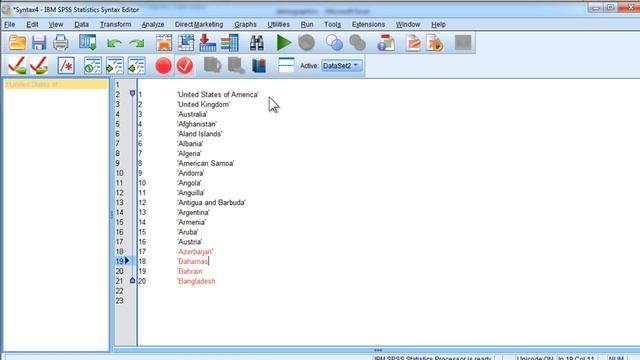Viewport: 640px width, 360px height.
Task: Click the second red checkmark syntax icon
Action: [x=39, y=65]
